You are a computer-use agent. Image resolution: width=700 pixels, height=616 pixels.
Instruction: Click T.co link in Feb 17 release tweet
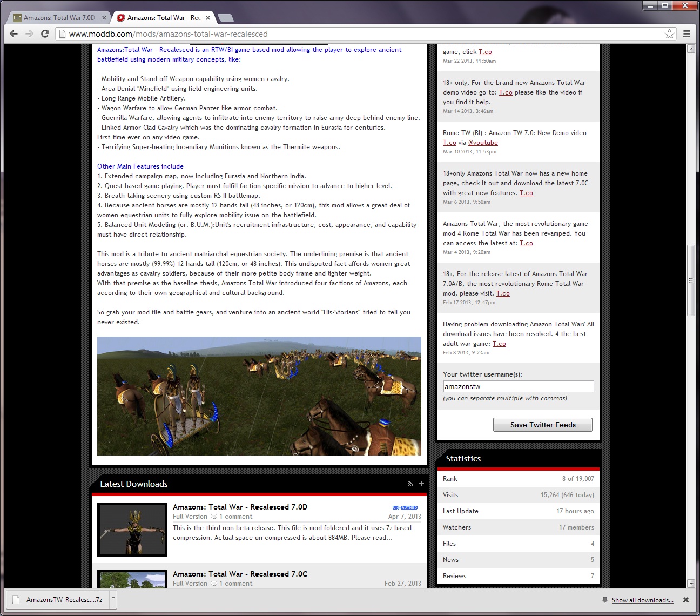(x=503, y=293)
